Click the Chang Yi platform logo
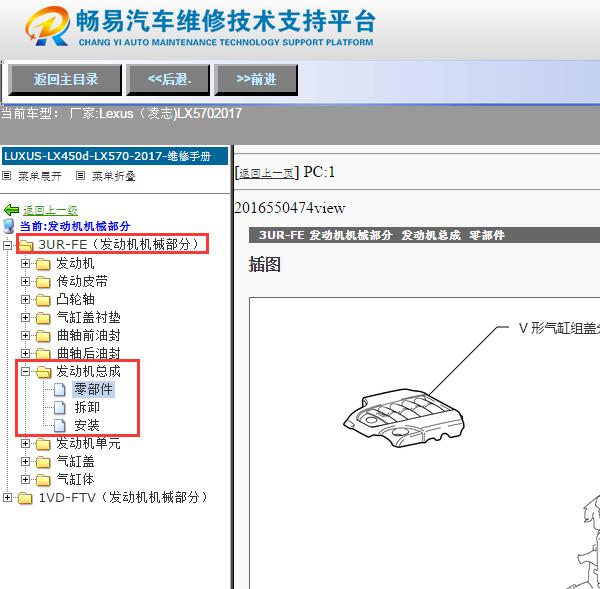 tap(47, 26)
